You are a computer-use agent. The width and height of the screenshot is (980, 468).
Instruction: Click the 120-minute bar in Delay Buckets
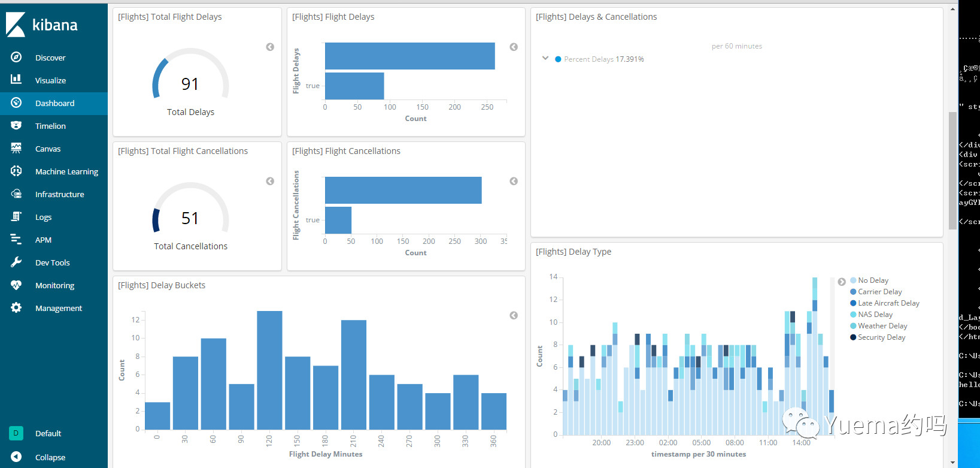click(x=269, y=370)
